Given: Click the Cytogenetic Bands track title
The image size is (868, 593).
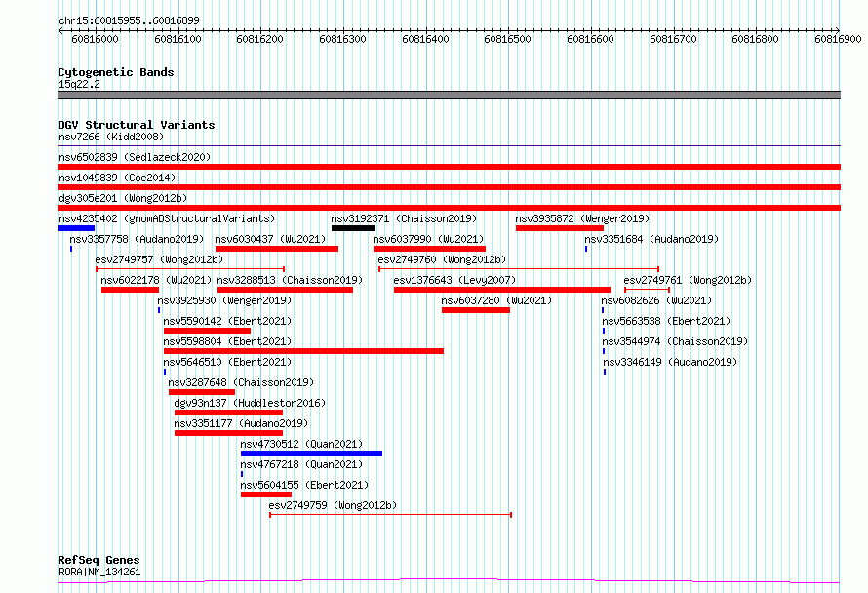Looking at the screenshot, I should click(x=116, y=72).
